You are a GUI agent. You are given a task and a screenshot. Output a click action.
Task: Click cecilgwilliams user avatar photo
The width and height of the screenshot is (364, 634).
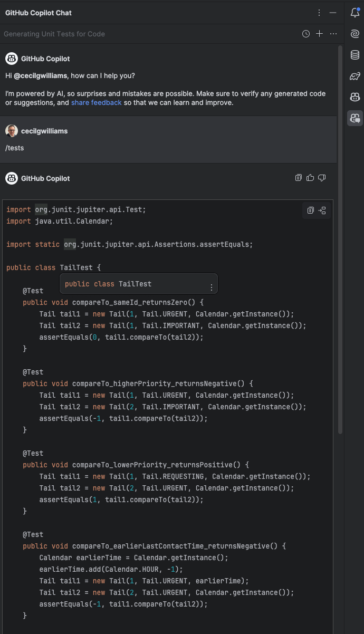click(x=12, y=131)
